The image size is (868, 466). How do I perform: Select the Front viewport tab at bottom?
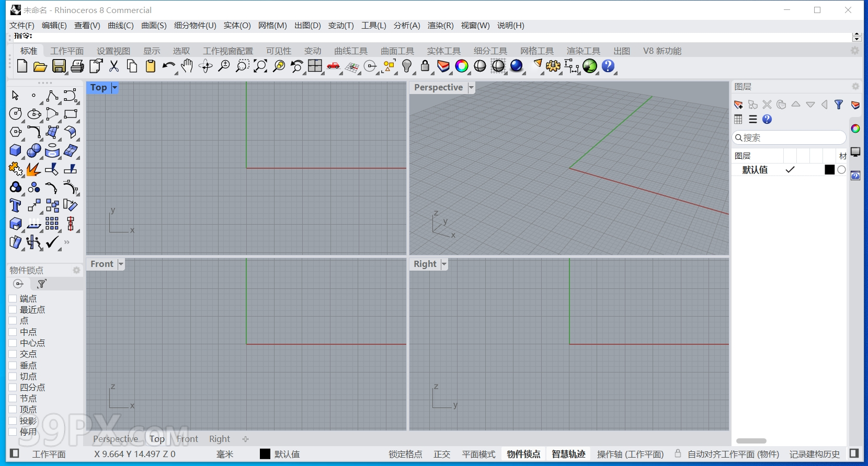tap(187, 439)
